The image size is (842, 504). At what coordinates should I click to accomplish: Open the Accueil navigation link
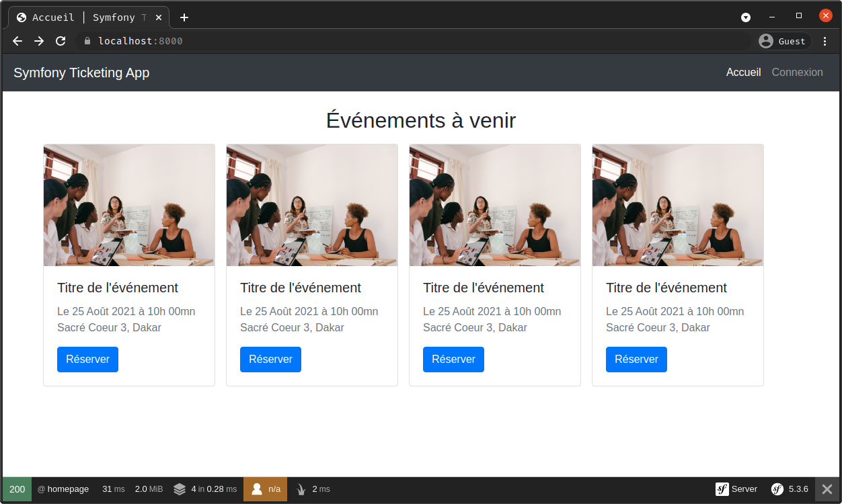[x=743, y=73]
